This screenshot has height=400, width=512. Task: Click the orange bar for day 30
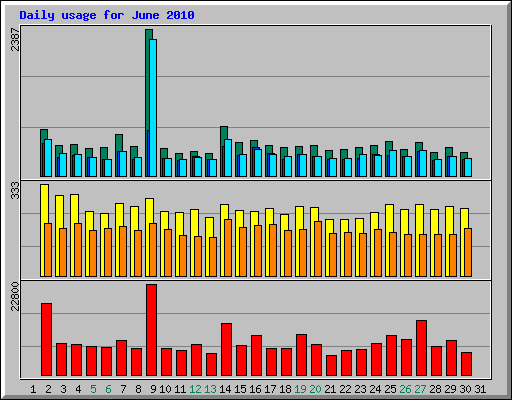468,253
